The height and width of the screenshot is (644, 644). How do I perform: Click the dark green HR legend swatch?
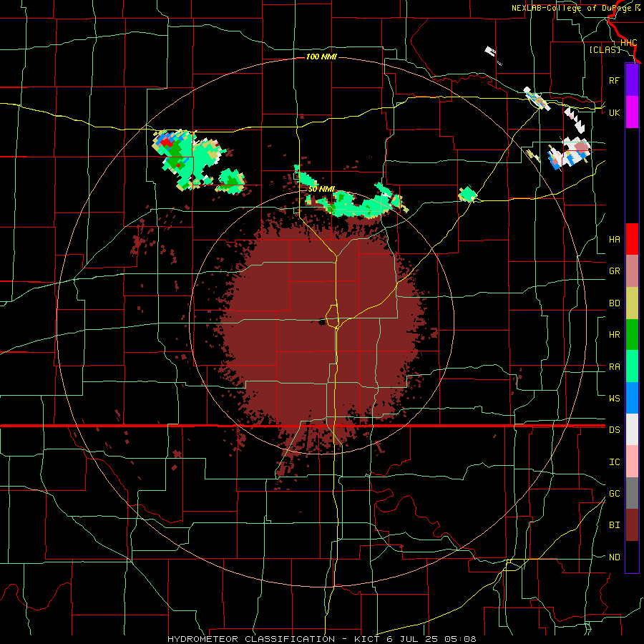click(x=632, y=334)
